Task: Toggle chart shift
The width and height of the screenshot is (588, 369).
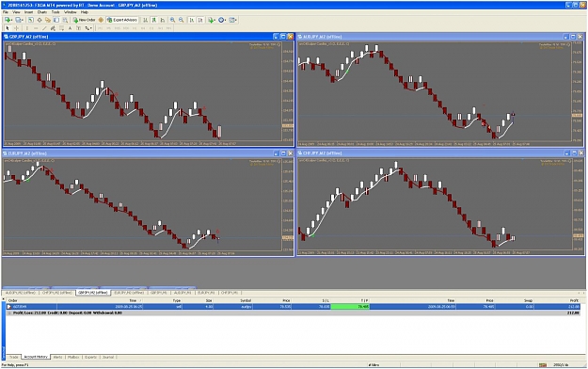Action: click(x=200, y=20)
